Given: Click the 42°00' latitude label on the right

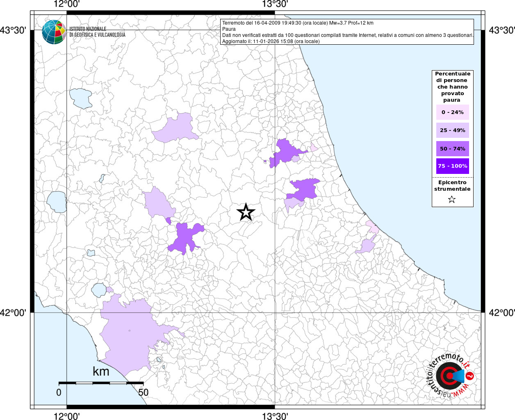Looking at the screenshot, I should (x=502, y=313).
